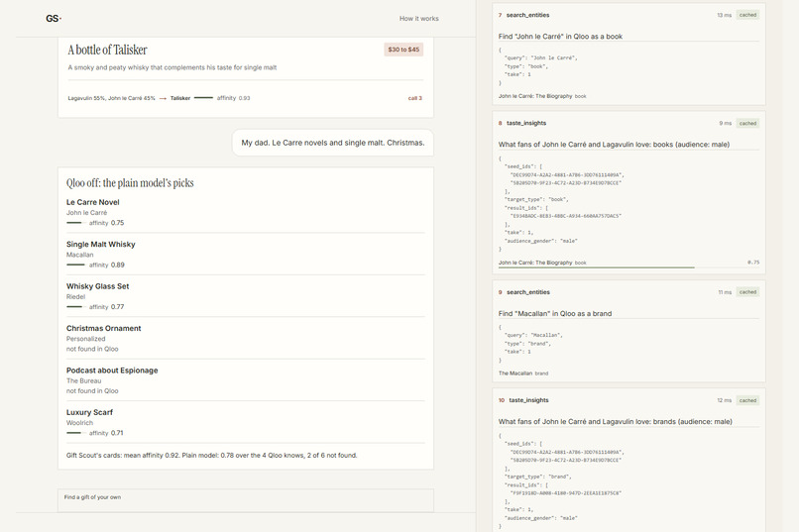Click the cached badge on call 9

(747, 292)
